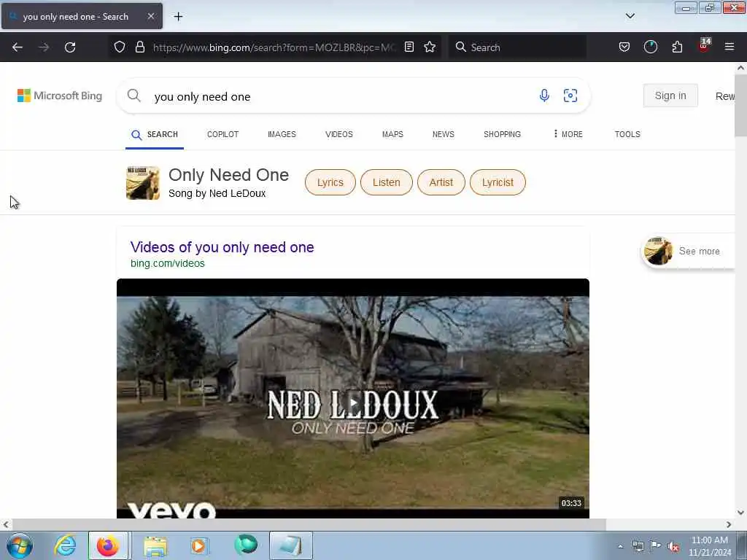Go back using the browser back arrow
747x560 pixels.
pyautogui.click(x=18, y=47)
